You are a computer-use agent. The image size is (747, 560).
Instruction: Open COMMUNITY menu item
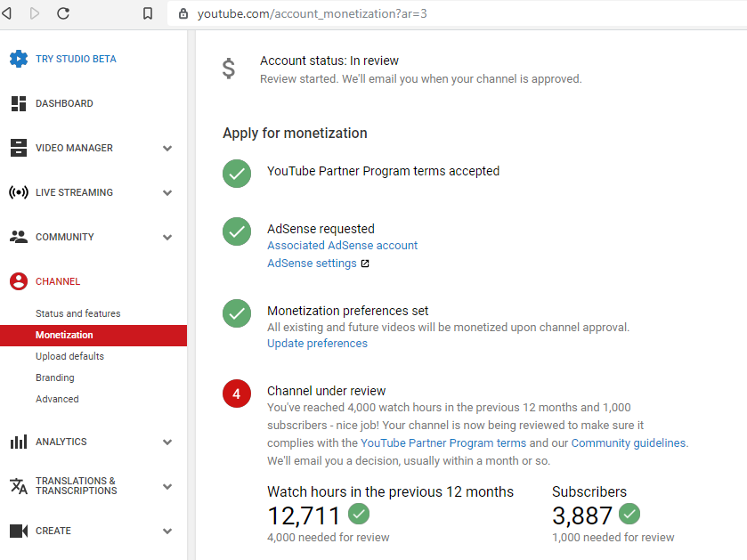pos(65,237)
